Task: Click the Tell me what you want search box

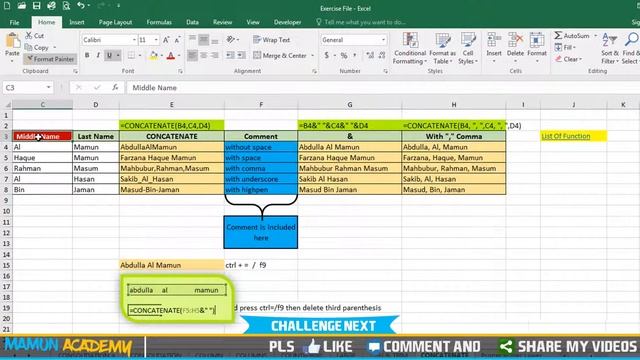Action: click(361, 22)
